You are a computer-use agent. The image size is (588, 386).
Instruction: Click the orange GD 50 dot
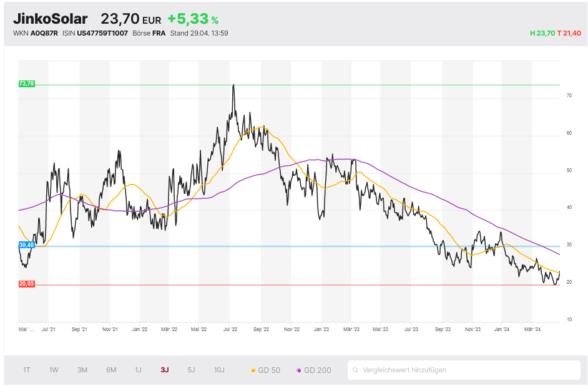[253, 370]
